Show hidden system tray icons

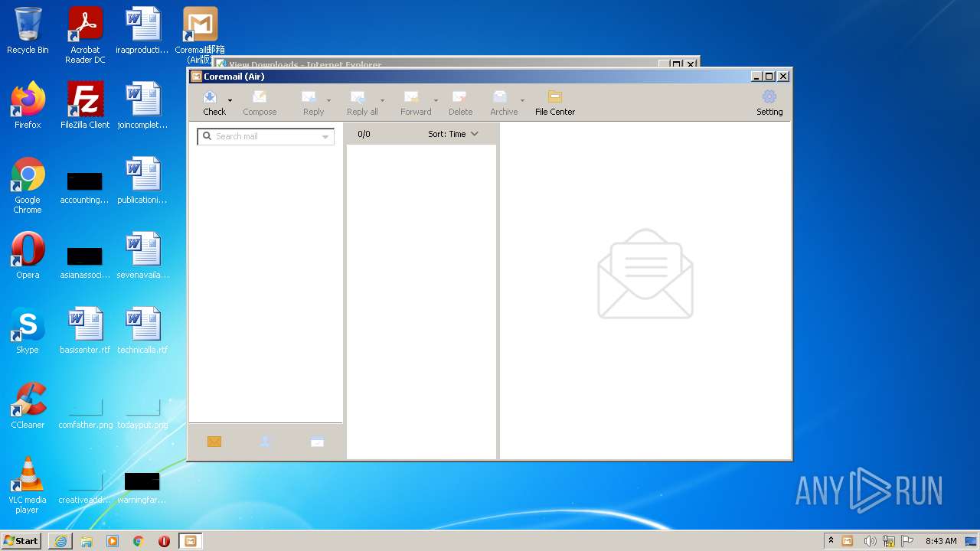pyautogui.click(x=831, y=541)
